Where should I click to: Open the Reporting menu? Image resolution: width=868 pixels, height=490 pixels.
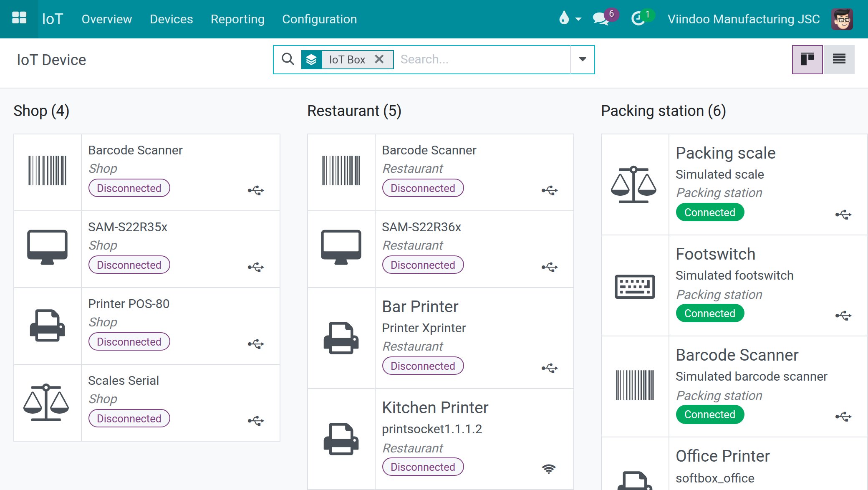pyautogui.click(x=237, y=19)
